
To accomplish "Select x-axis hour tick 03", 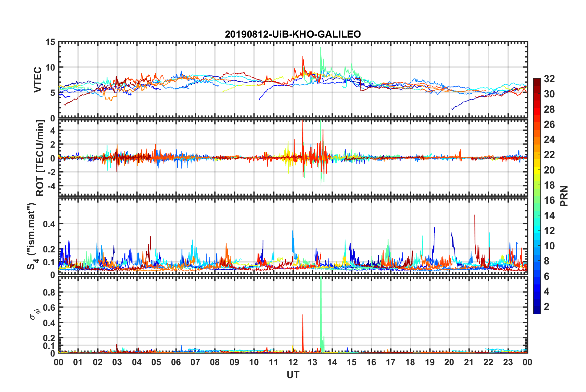I will 117,362.
